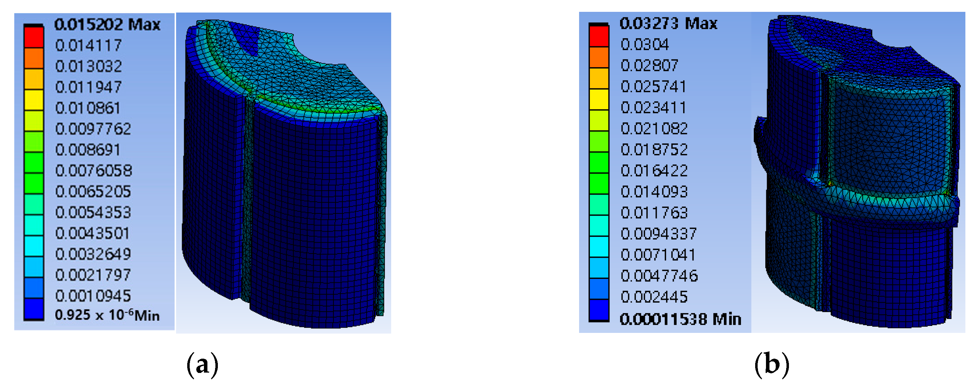Viewport: 980px width, 390px height.
Task: Click the 0.00011538 Min label
Action: [680, 319]
